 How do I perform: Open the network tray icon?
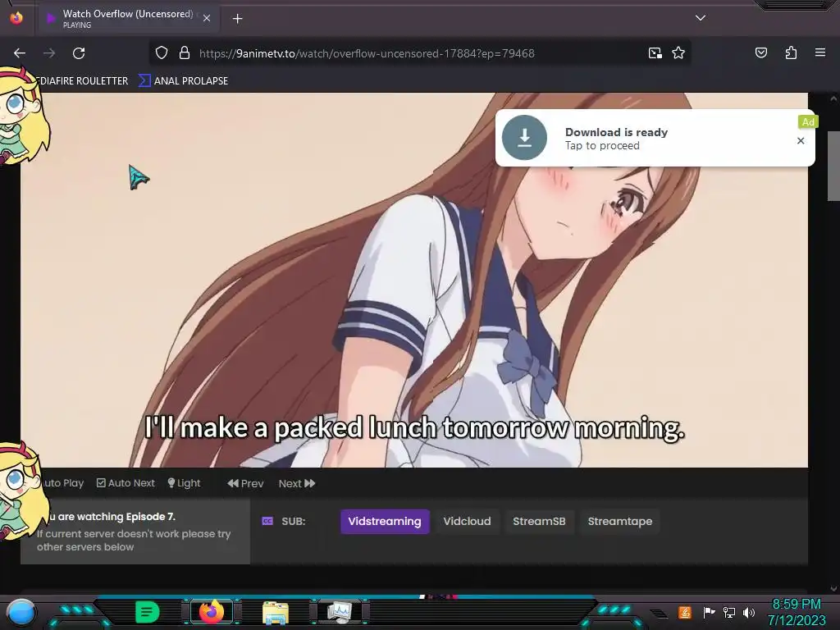[x=729, y=612]
